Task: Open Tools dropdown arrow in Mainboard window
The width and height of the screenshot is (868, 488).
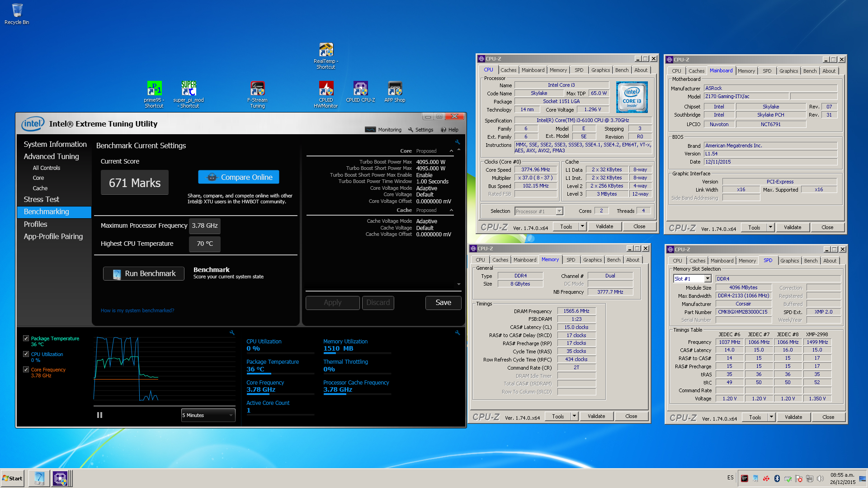Action: coord(770,227)
